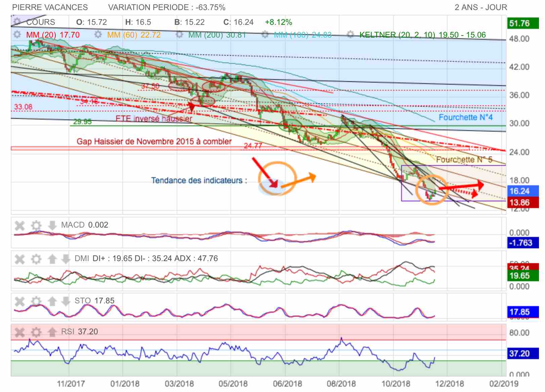Click the 12/2018 date axis label

click(449, 384)
